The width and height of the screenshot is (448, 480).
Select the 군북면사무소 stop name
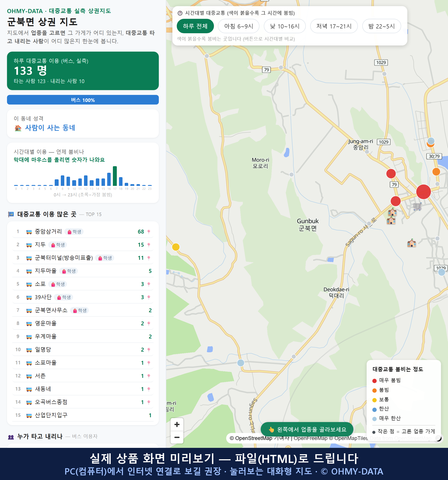point(51,310)
